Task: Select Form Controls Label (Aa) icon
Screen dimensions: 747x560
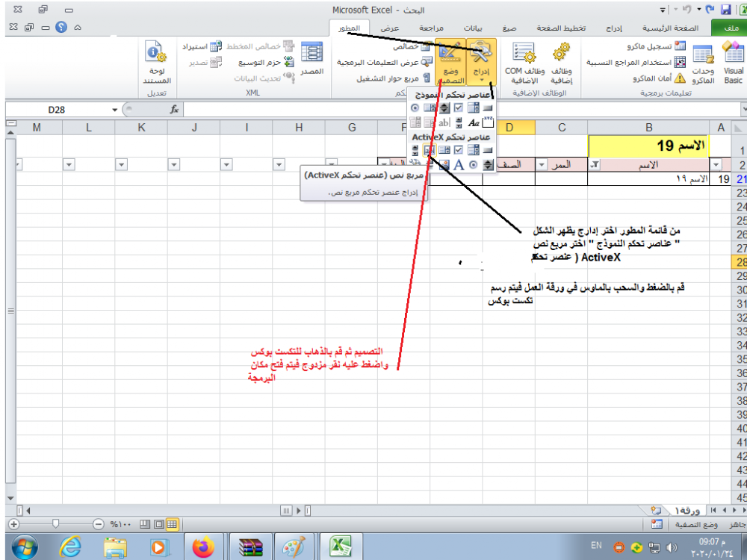Action: pyautogui.click(x=473, y=122)
